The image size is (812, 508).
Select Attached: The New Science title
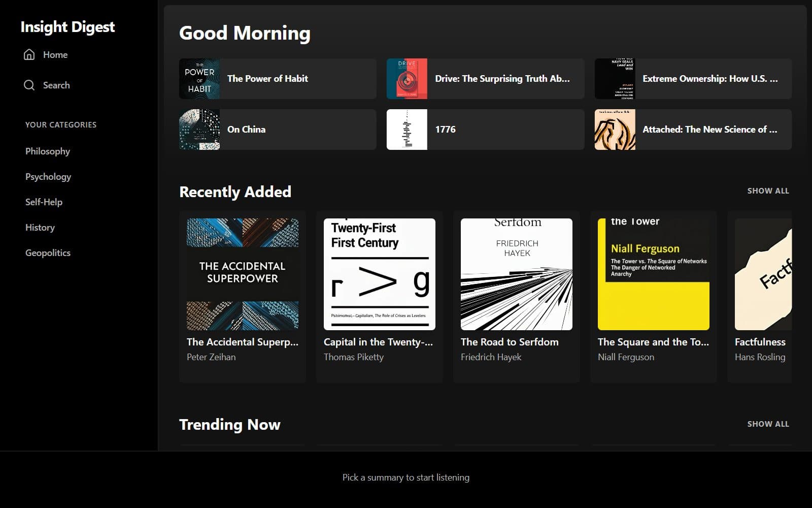point(710,130)
